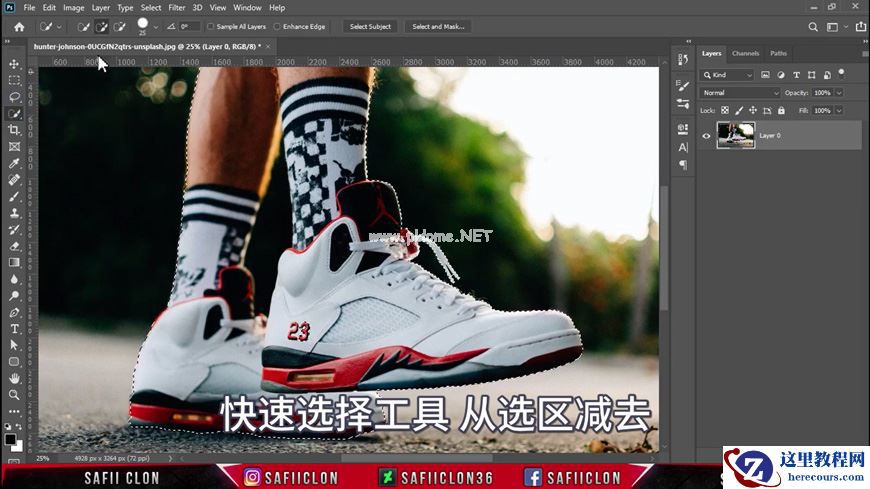
Task: Select the Lasso tool
Action: click(14, 97)
